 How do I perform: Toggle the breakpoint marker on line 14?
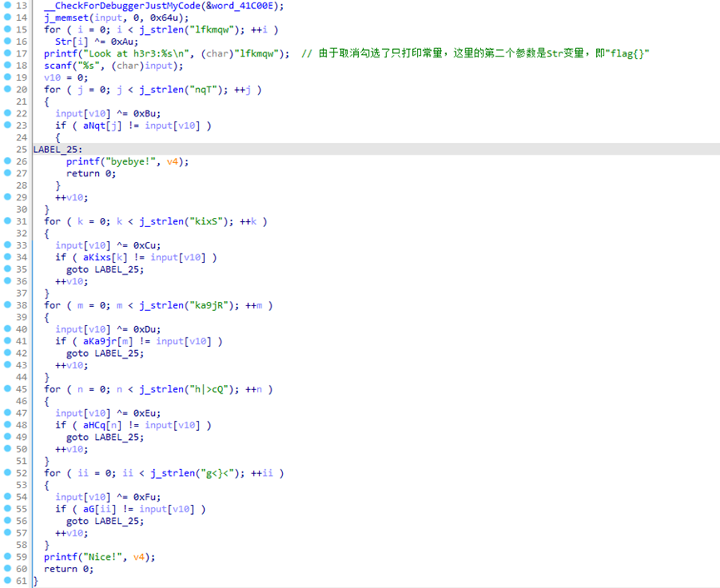pyautogui.click(x=7, y=17)
